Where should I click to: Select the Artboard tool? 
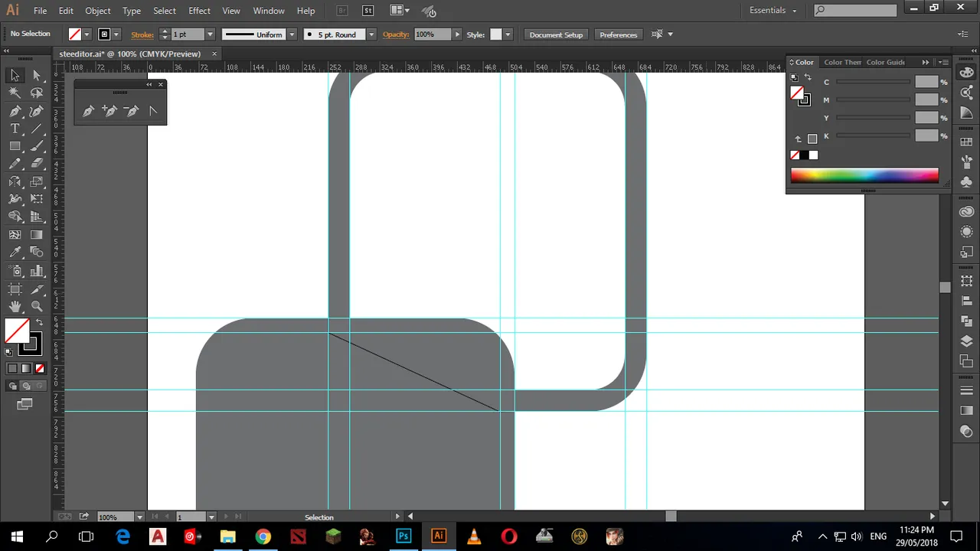click(15, 289)
